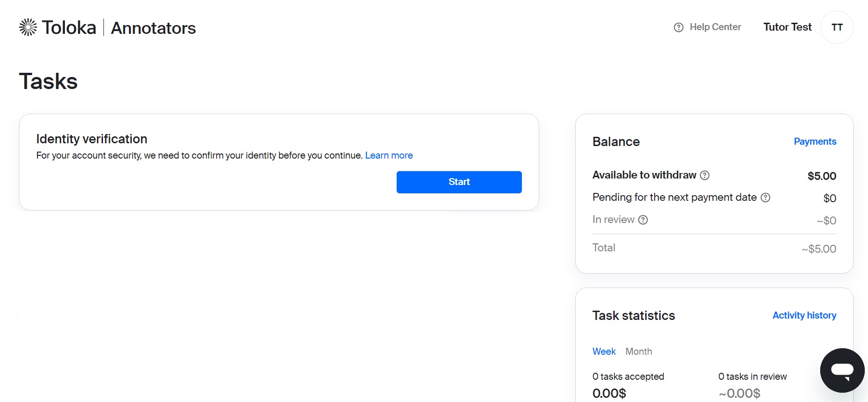Show the In review help icon

(643, 220)
